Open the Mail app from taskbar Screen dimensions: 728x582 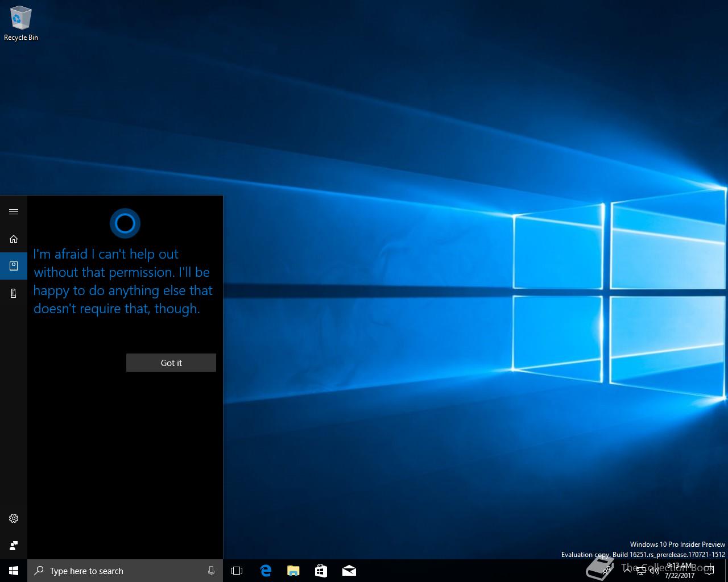349,571
